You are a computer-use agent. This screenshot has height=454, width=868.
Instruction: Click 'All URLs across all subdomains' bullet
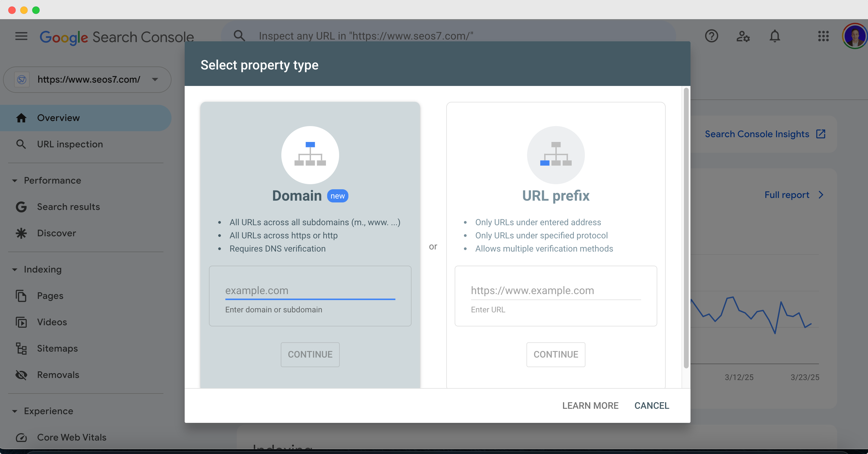click(x=315, y=222)
